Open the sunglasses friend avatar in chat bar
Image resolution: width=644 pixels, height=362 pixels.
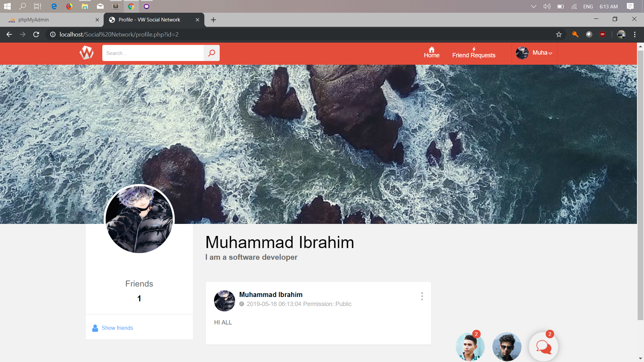[x=506, y=347]
